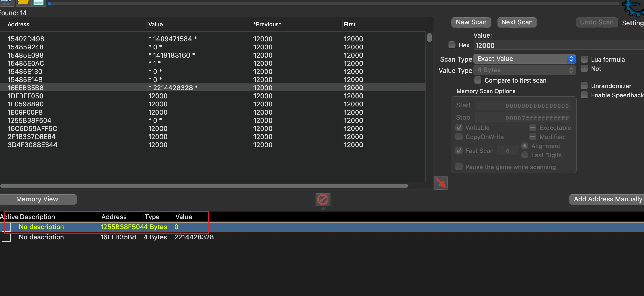Open Settings
Viewport: 644px width, 296px height.
click(x=633, y=23)
